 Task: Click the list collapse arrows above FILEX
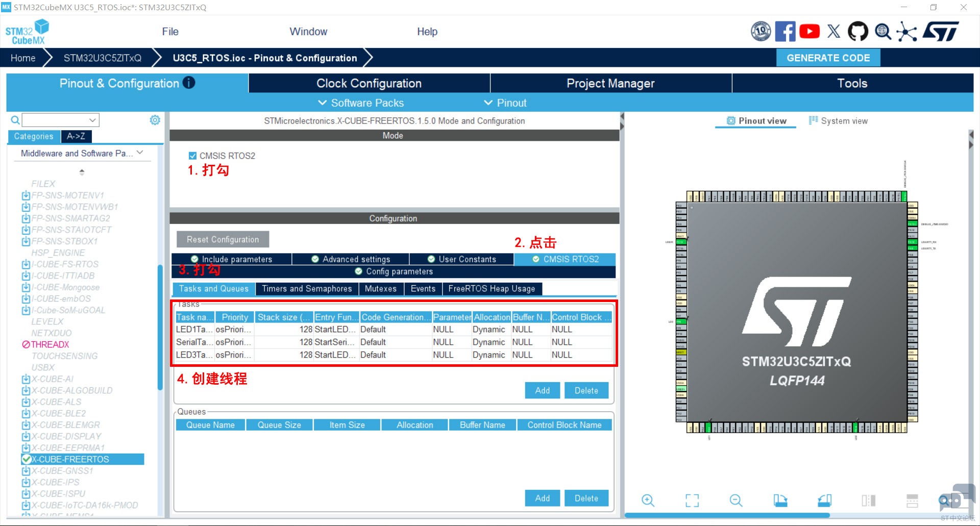(x=82, y=172)
